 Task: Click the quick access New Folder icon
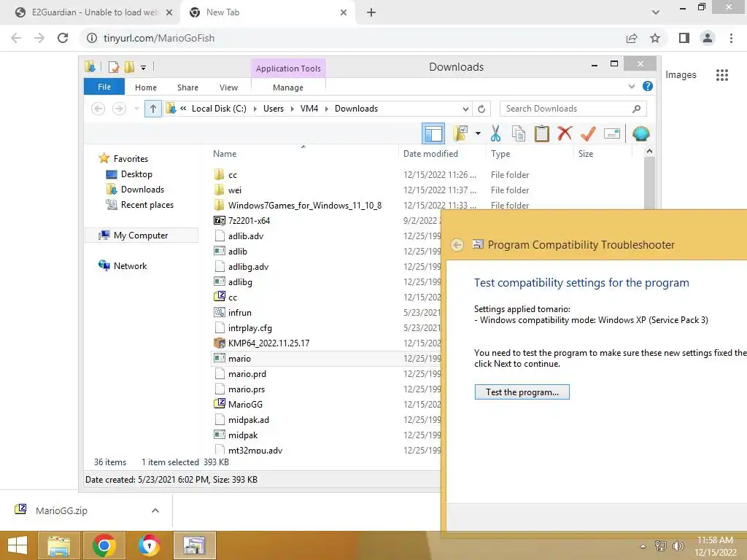[x=129, y=67]
